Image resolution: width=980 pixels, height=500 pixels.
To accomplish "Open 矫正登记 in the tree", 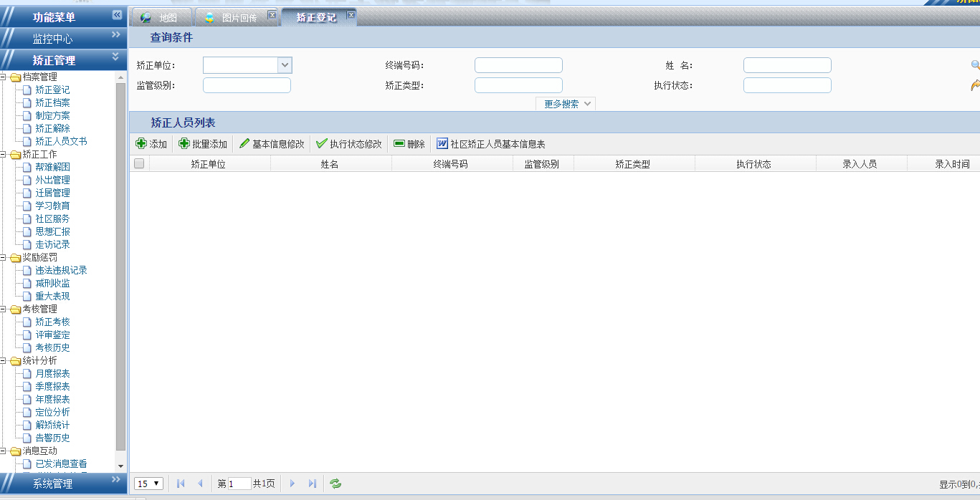I will [x=52, y=90].
